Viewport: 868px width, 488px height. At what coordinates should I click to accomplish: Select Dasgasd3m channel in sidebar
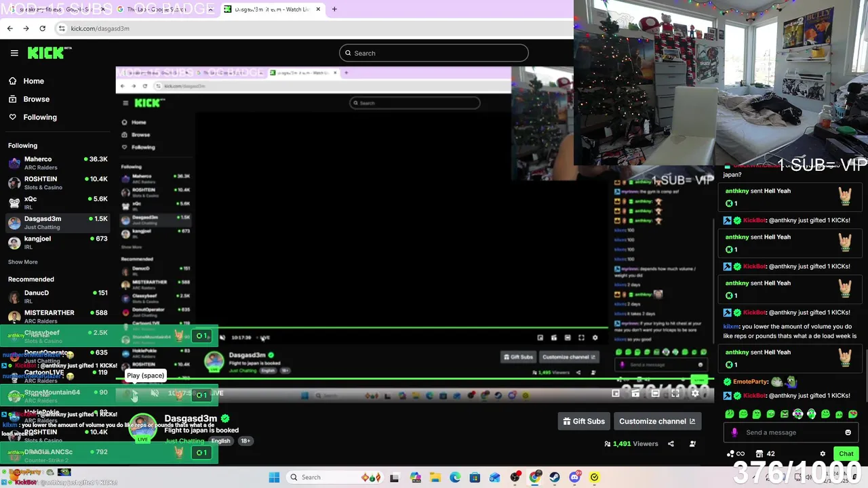coord(58,222)
